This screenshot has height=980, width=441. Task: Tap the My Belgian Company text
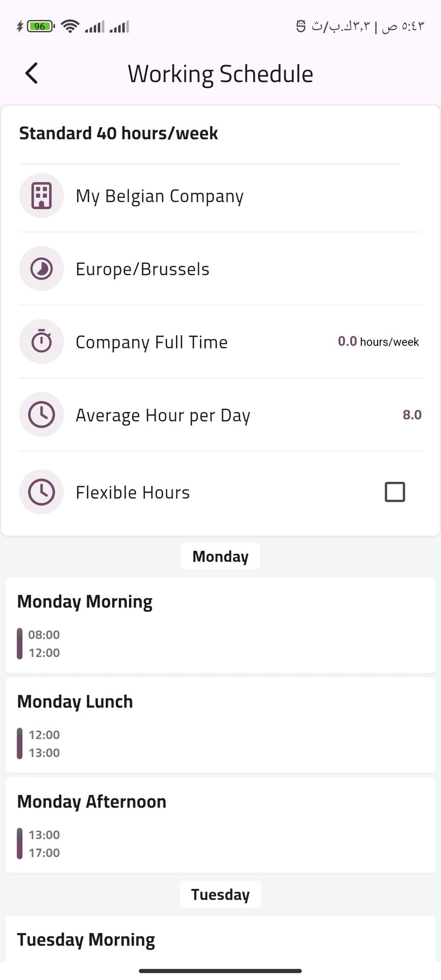[x=160, y=196]
